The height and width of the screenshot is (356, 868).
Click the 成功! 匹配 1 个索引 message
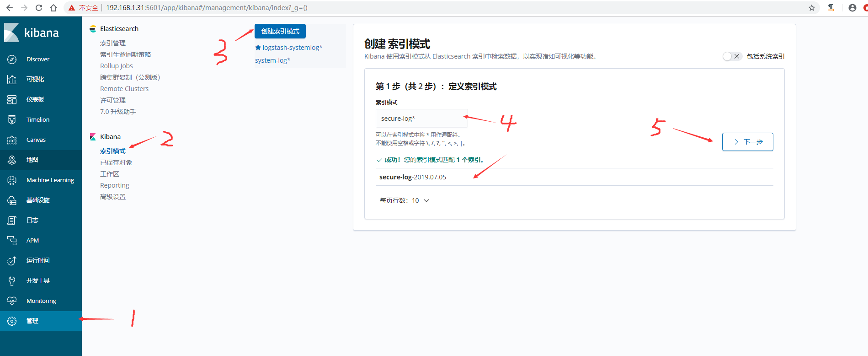click(x=430, y=160)
